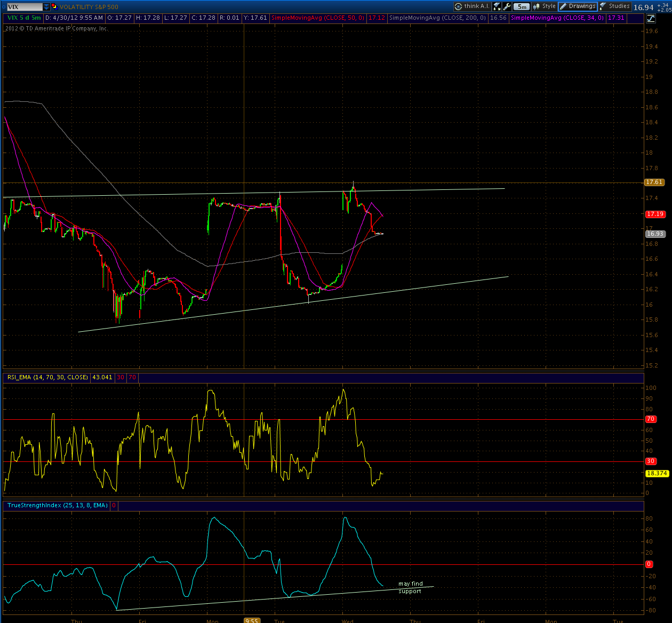This screenshot has width=672, height=623.
Task: Click the VIX 5 d 5m label
Action: pos(24,18)
